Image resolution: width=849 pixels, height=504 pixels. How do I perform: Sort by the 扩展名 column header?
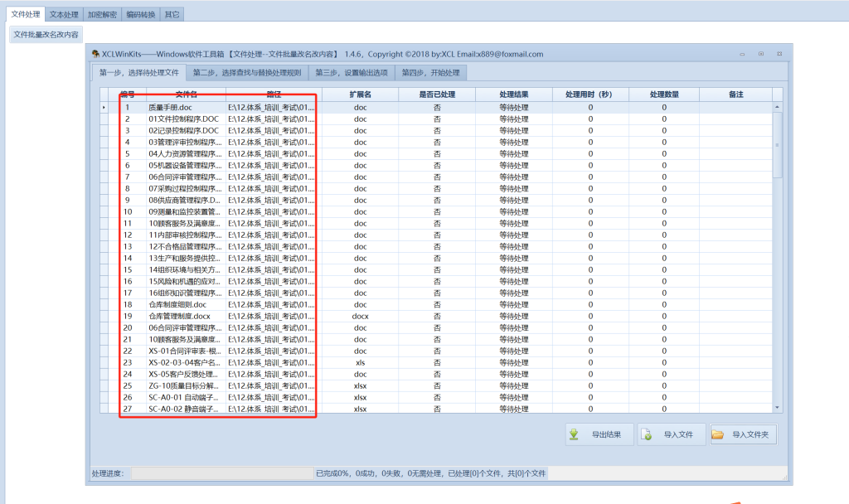click(x=360, y=94)
